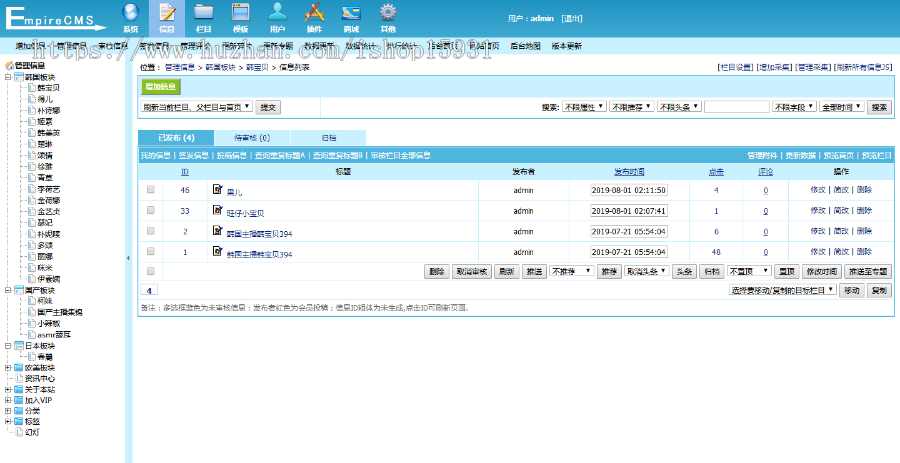This screenshot has height=463, width=900.
Task: Open the 后台地图 submenu item
Action: 525,46
